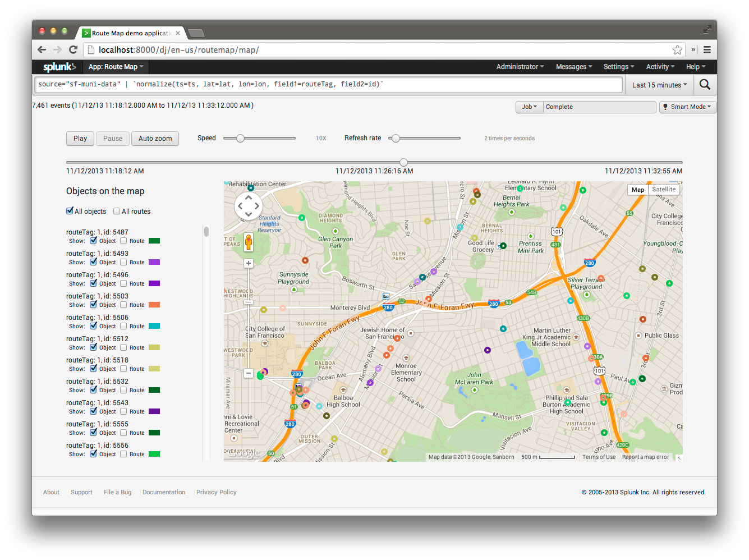The width and height of the screenshot is (749, 560).
Task: Enable Route checkbox for id 5556
Action: (123, 454)
